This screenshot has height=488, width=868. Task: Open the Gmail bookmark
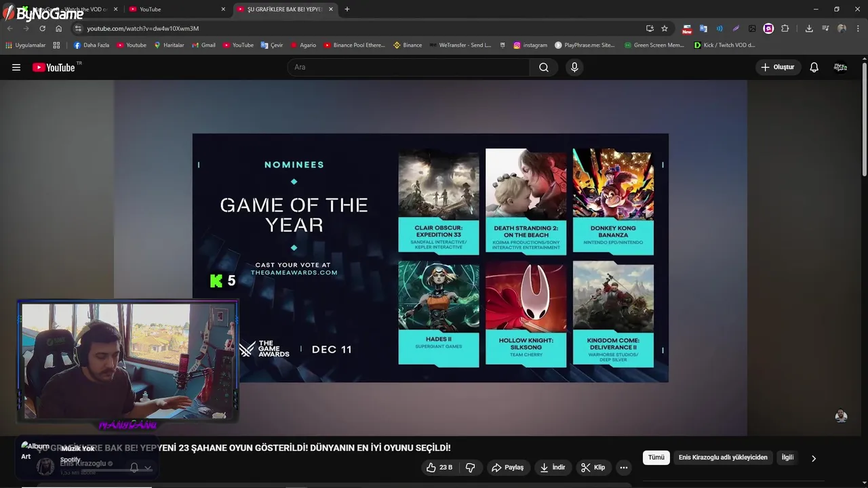tap(203, 45)
